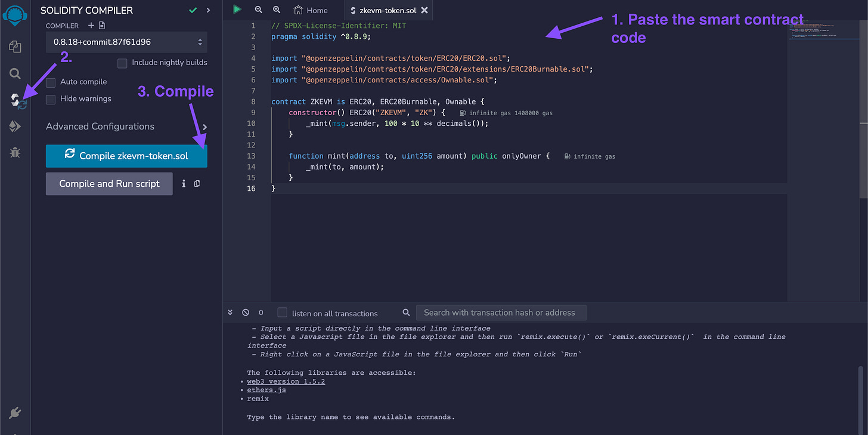Open the compiler version 0.8.18 dropdown
Screen dimensions: 868x435
(126, 42)
